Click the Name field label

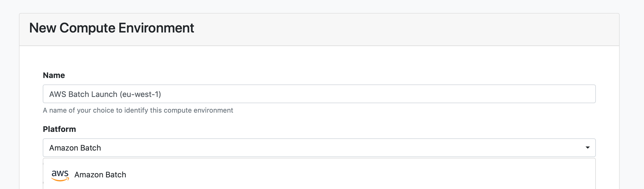54,75
